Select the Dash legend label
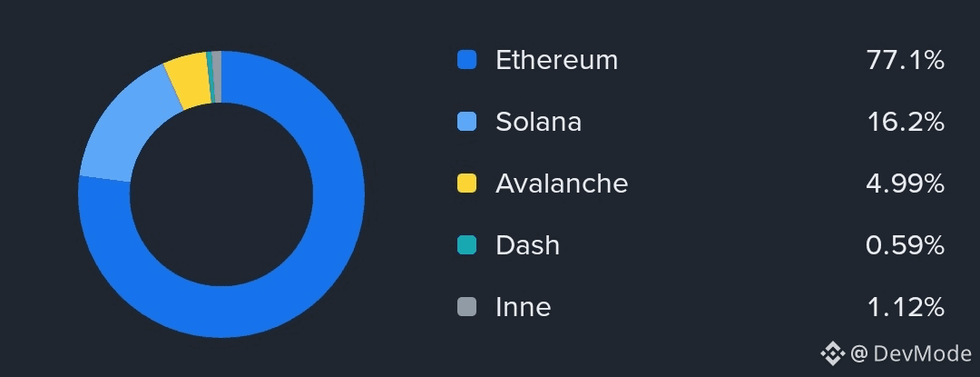This screenshot has height=377, width=980. pyautogui.click(x=527, y=245)
